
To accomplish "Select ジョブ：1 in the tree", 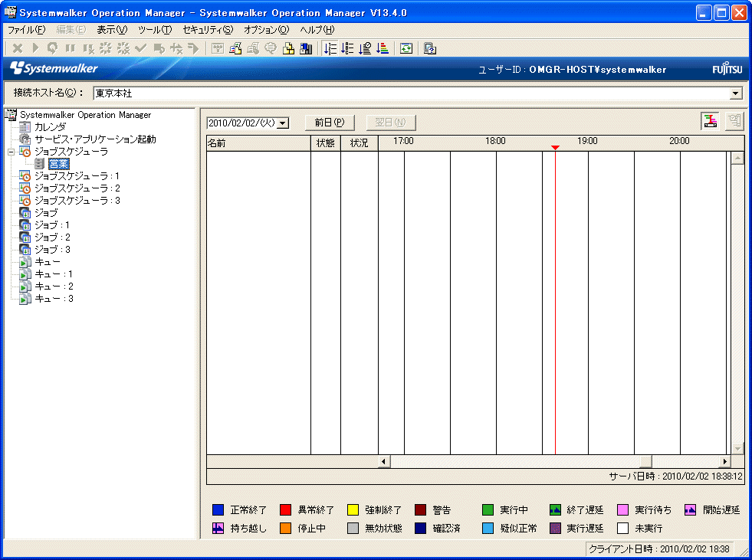I will [52, 225].
